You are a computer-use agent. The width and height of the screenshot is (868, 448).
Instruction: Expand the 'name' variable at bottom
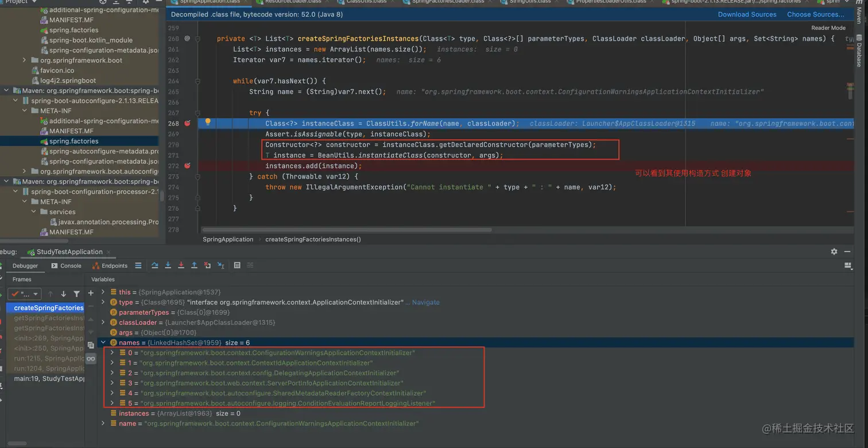[103, 423]
